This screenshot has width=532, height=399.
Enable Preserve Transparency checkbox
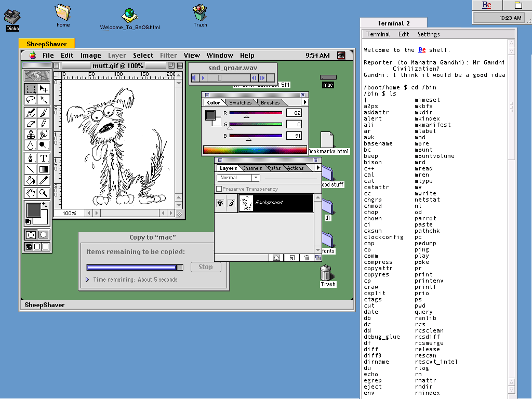[x=219, y=189]
